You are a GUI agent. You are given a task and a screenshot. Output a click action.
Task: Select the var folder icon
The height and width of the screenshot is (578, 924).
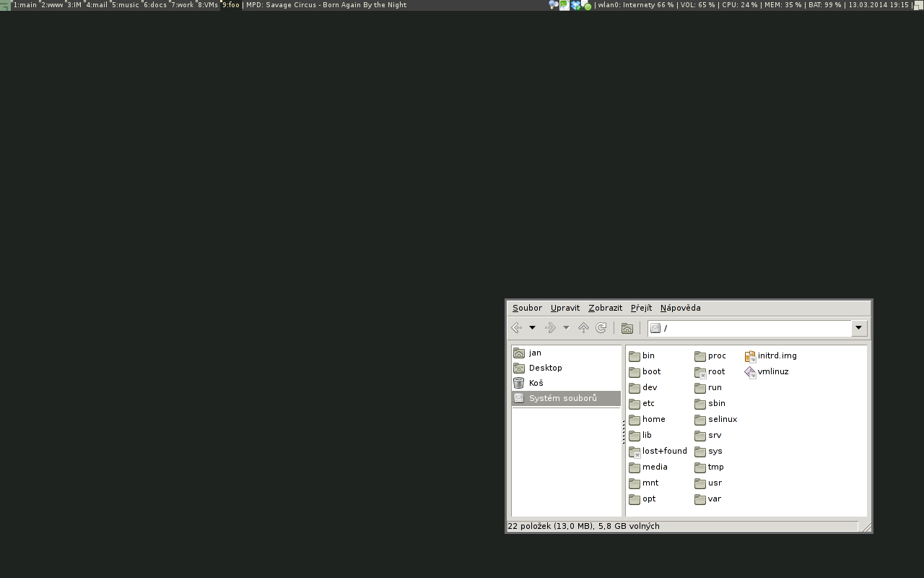pyautogui.click(x=700, y=499)
